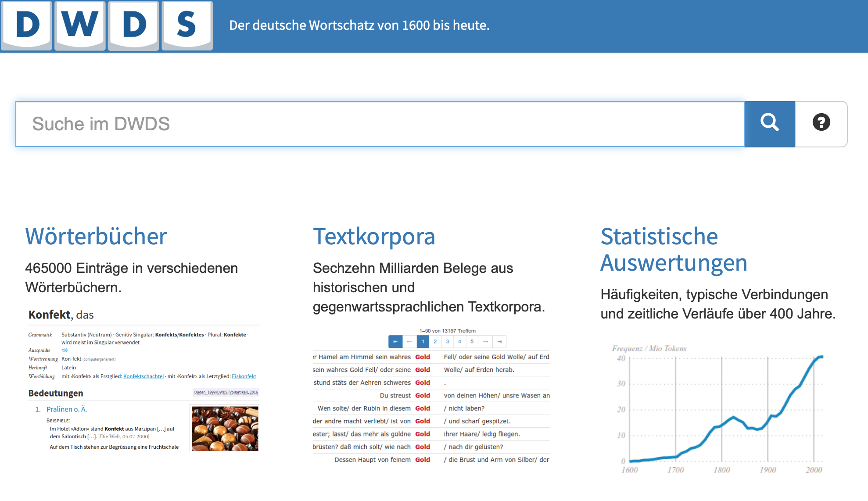868x501 pixels.
Task: Open the Statistische Auswertungen heading
Action: coord(674,250)
